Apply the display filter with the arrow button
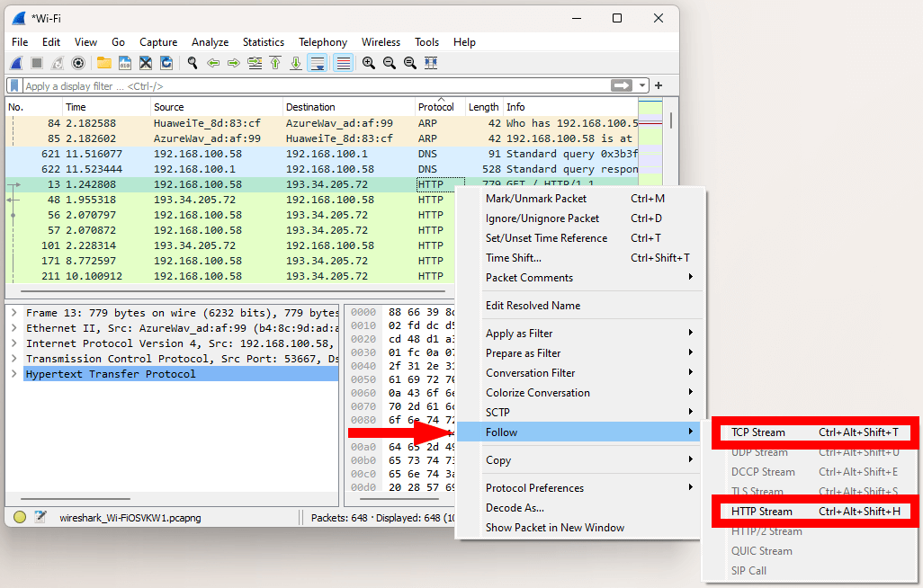 coord(622,86)
